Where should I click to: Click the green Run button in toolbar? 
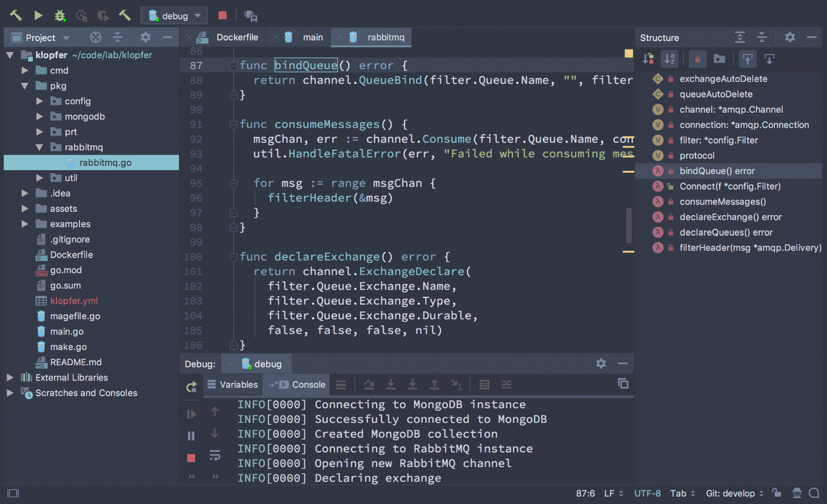(x=38, y=15)
